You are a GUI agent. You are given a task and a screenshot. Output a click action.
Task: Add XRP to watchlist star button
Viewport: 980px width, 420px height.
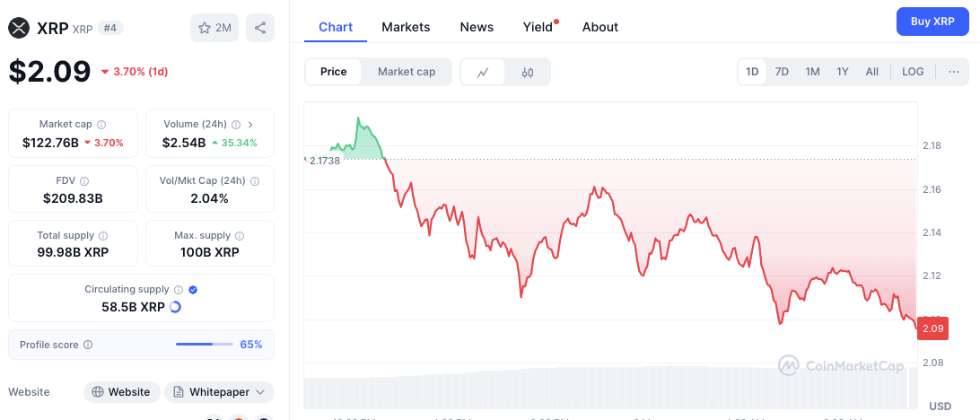214,28
